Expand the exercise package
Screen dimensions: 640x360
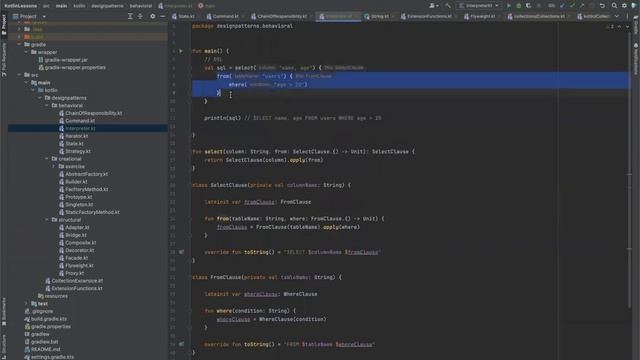pos(53,167)
